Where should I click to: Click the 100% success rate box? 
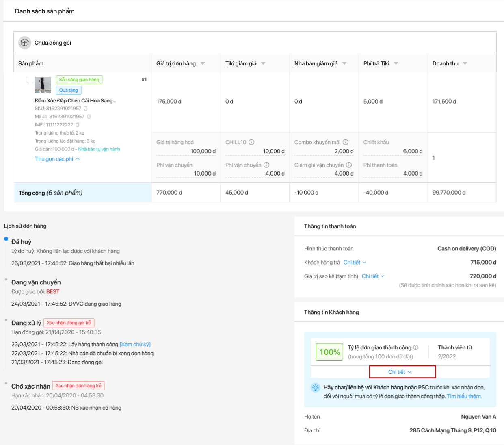(x=330, y=352)
